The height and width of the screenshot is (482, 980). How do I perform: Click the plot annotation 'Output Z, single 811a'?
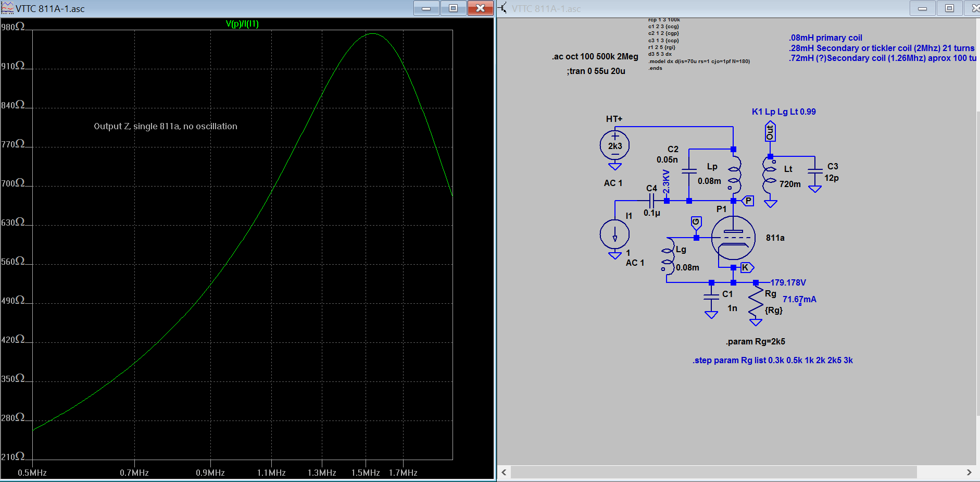point(166,126)
